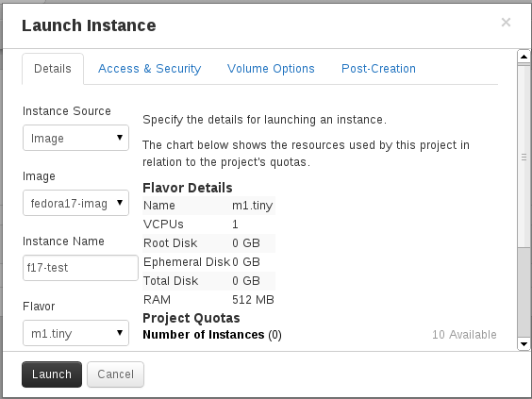Click the Number of Instances quota
532x399 pixels.
click(212, 335)
